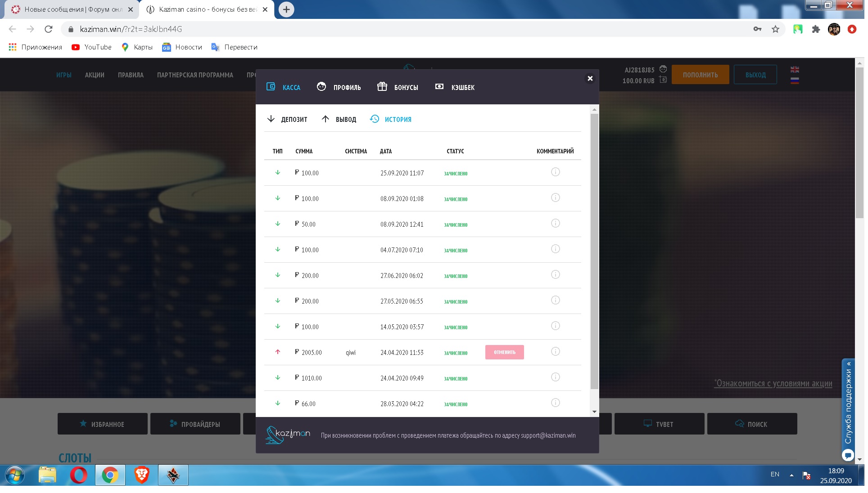868x493 pixels.
Task: Open the Chrome extensions puzzle icon
Action: [x=815, y=29]
